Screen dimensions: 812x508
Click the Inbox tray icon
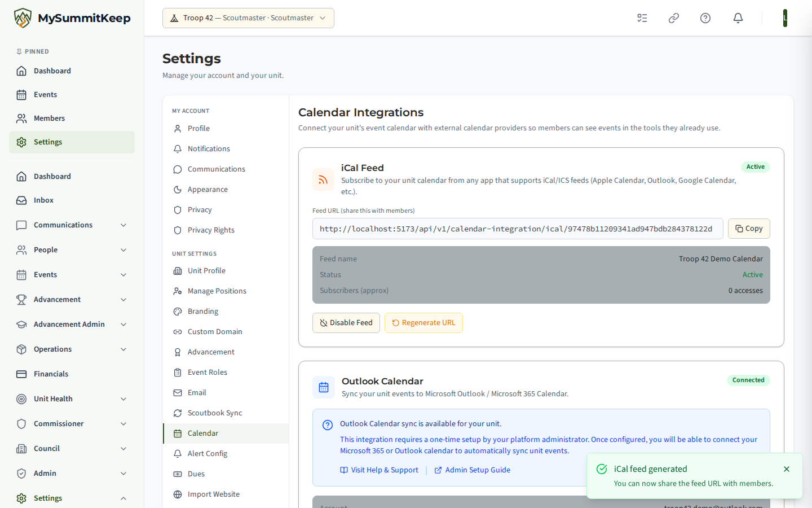point(21,200)
